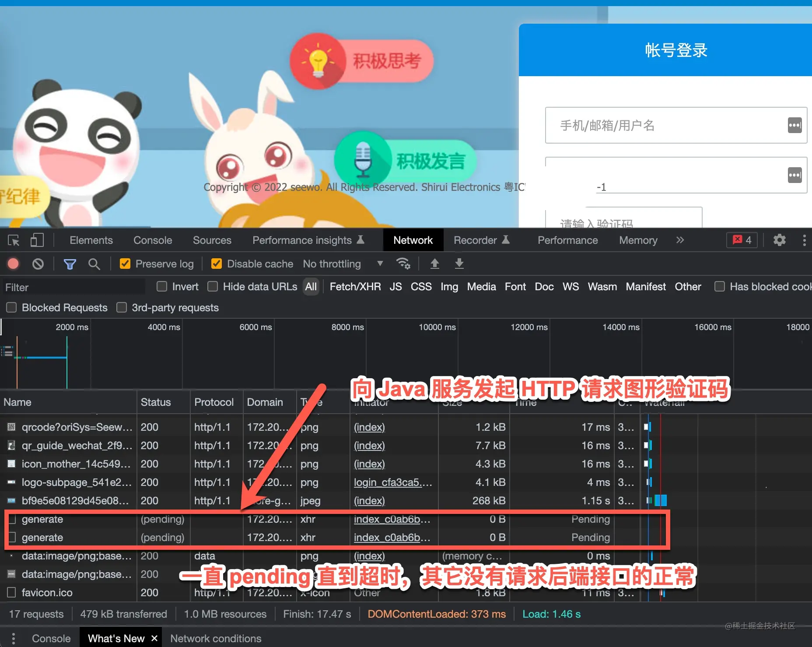This screenshot has width=812, height=647.
Task: Filter requests by JS type
Action: [395, 287]
